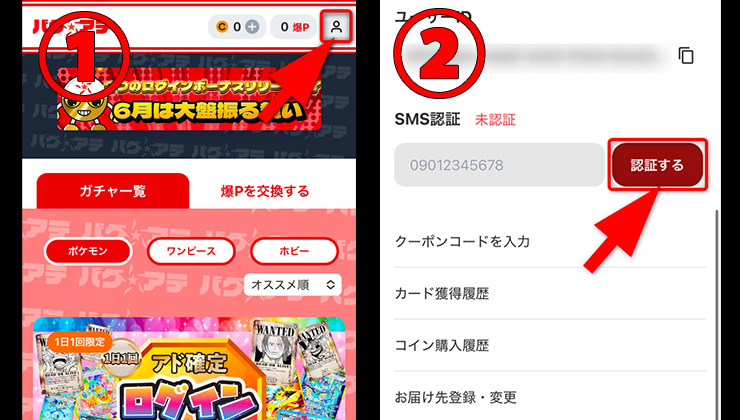Open the 爆P points balance
The height and width of the screenshot is (420, 740).
coord(294,27)
